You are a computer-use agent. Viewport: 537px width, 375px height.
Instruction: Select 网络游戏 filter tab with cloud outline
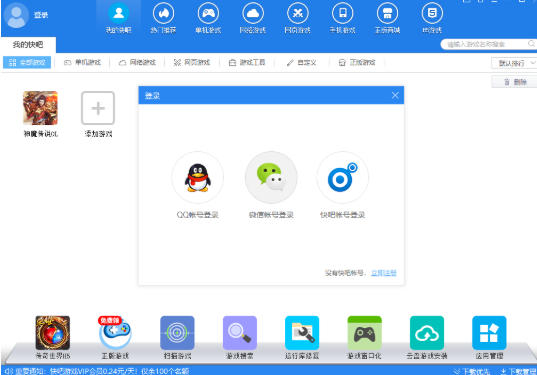point(137,62)
